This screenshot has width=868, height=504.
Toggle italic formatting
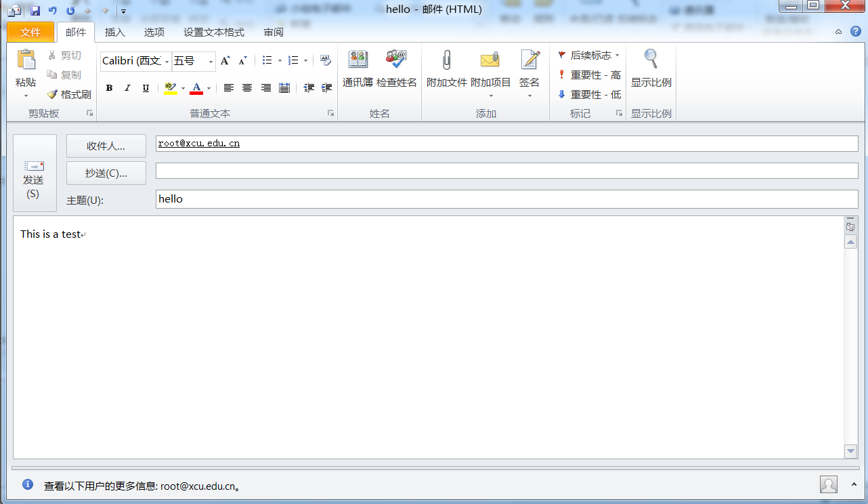click(127, 88)
